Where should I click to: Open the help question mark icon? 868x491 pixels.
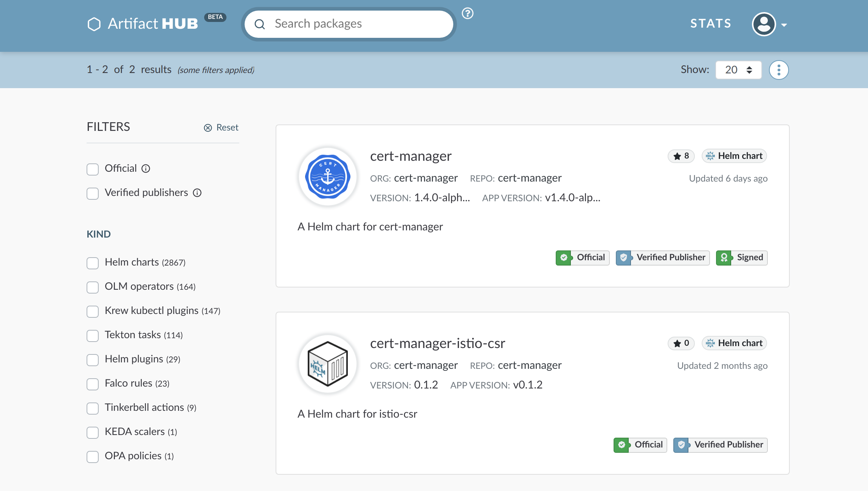(468, 13)
